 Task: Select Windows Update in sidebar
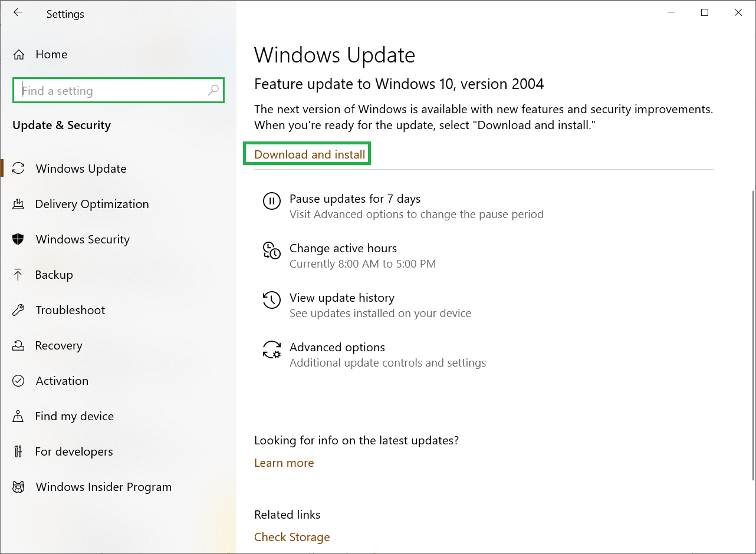coord(81,169)
